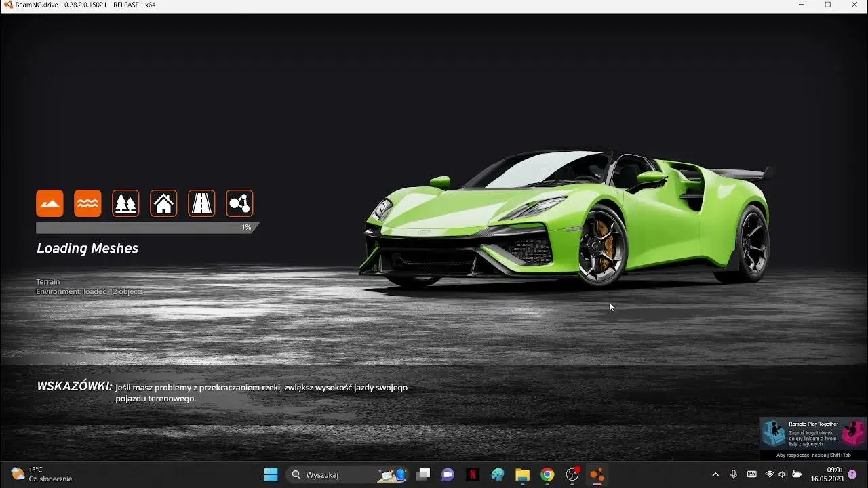Open the BeamNG.drive taskbar icon
This screenshot has width=868, height=488.
597,474
